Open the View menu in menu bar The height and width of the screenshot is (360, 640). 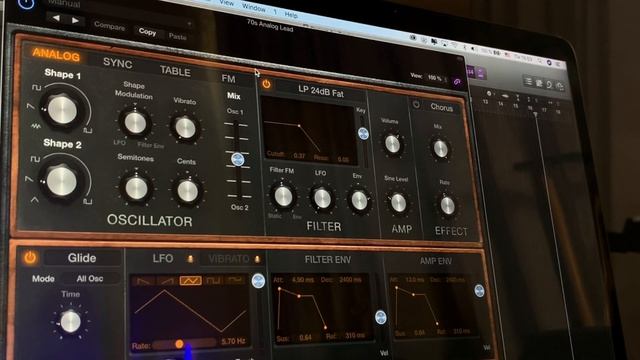(x=227, y=3)
